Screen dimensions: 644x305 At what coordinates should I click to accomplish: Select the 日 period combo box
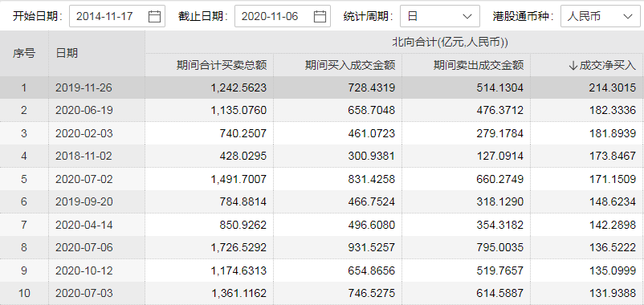[440, 16]
